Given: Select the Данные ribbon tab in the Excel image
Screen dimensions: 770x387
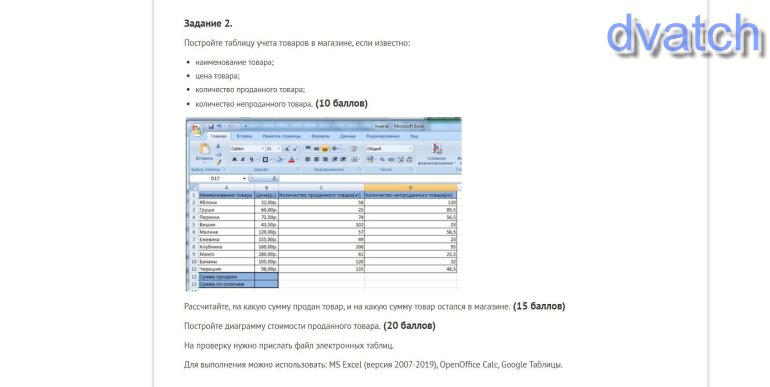Looking at the screenshot, I should click(347, 136).
